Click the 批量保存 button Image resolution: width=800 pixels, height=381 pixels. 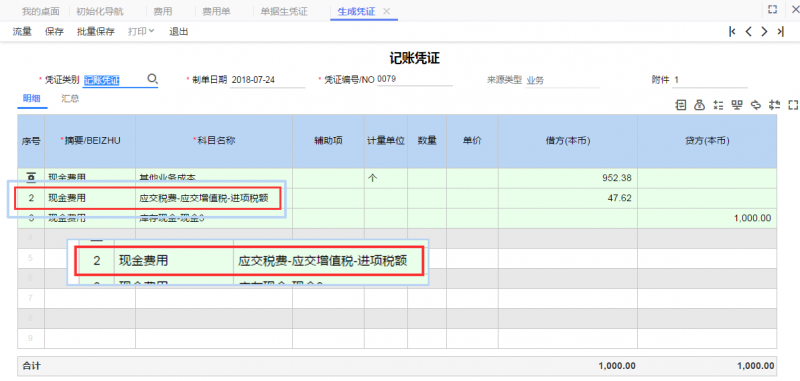click(96, 32)
